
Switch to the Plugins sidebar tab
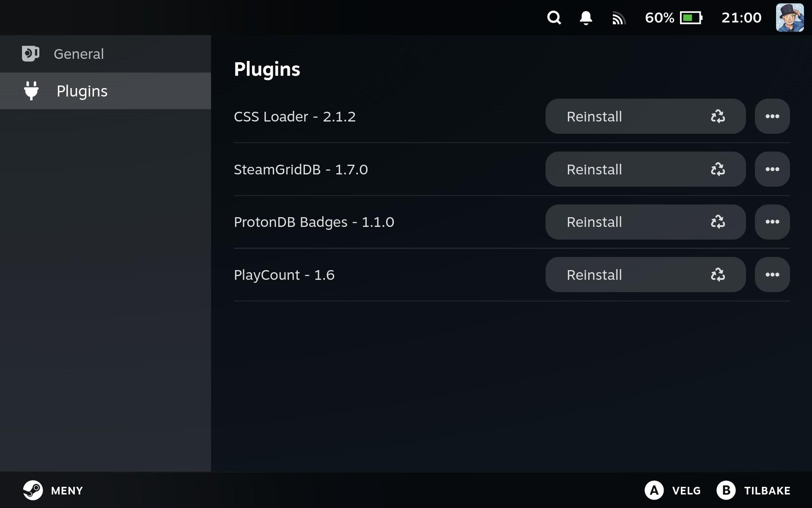pos(82,91)
